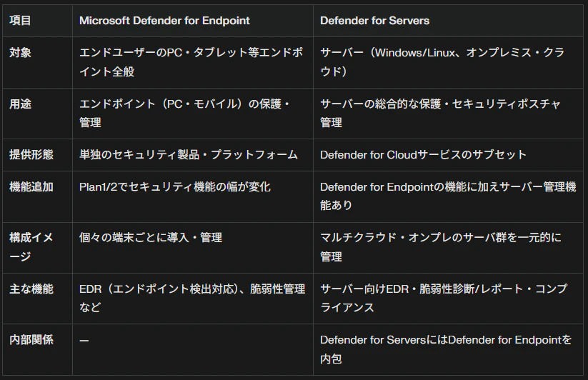Click the cell マルチクラウド・オンプレのサーバ群を一元的に管理
588x380 pixels.
(448, 248)
